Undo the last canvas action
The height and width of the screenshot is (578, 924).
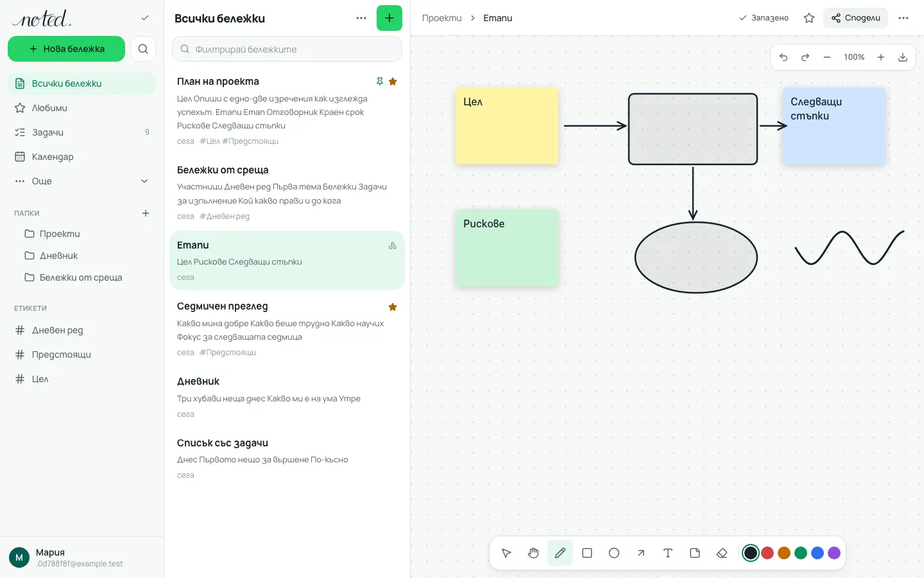click(783, 57)
